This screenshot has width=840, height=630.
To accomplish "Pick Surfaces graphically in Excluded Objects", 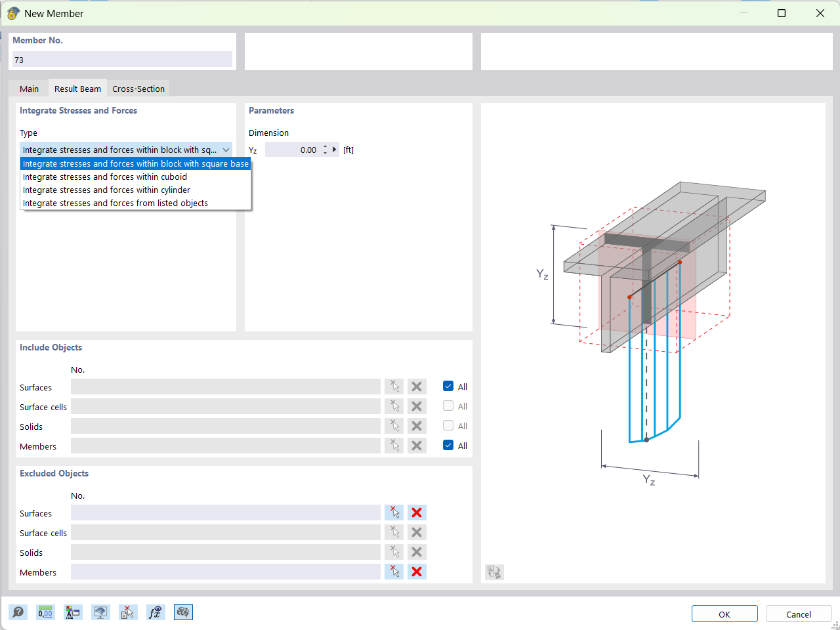I will pos(394,513).
